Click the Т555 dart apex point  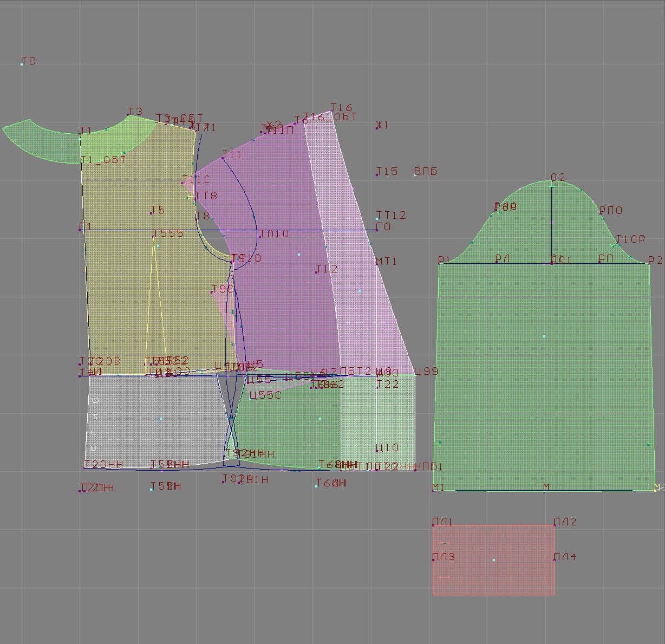point(154,237)
